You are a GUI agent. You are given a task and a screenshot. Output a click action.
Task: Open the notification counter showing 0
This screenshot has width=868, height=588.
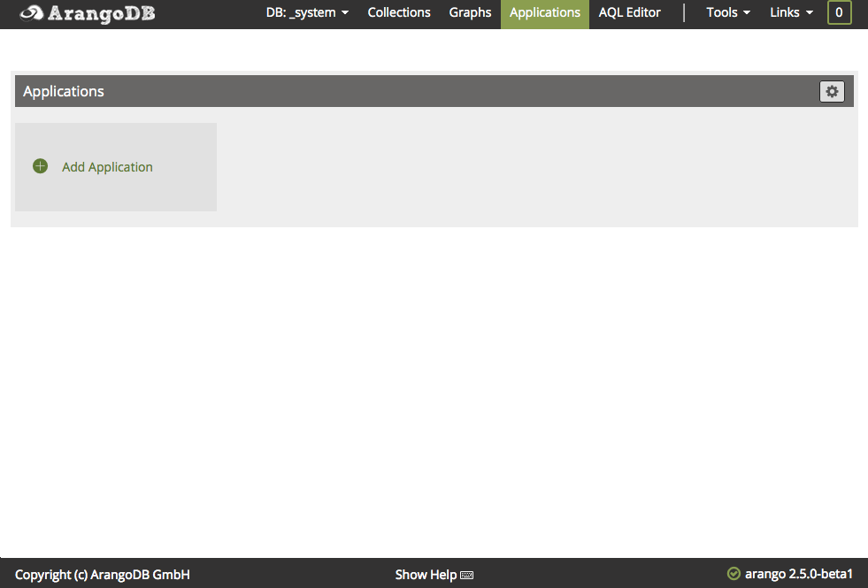[x=839, y=12]
